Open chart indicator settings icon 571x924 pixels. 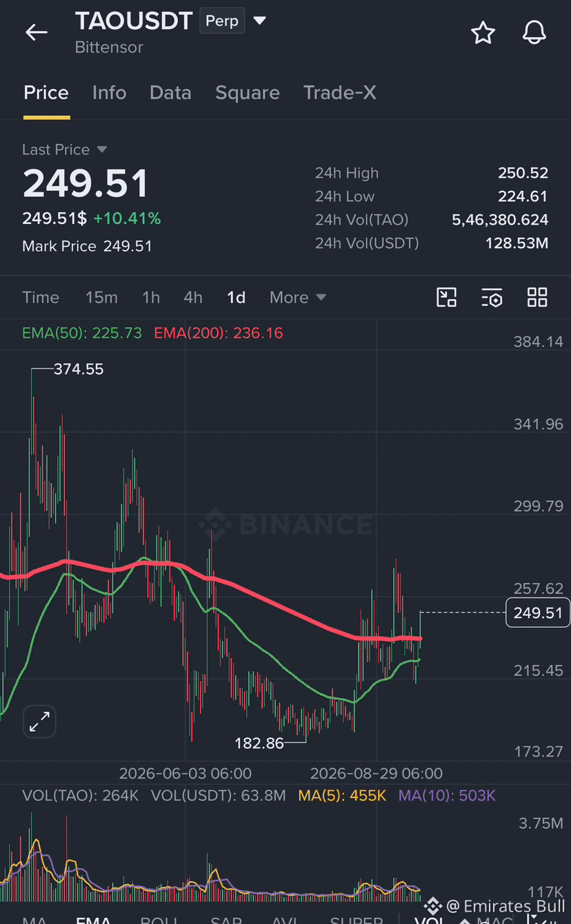(x=492, y=298)
